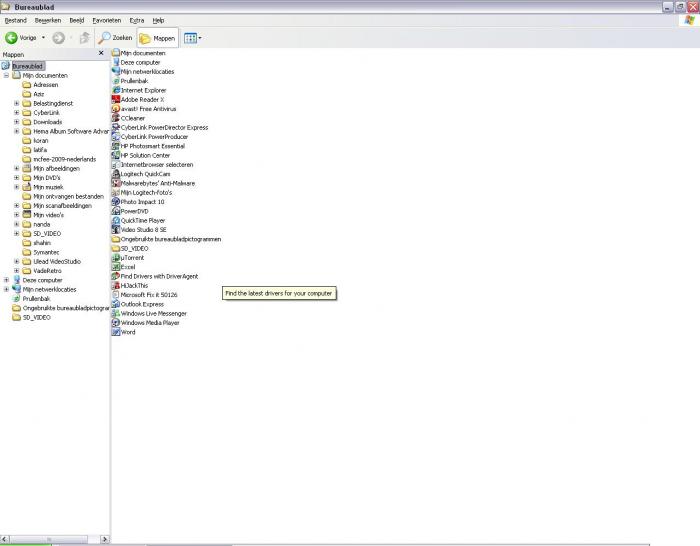Select Logitech QuickCam icon
This screenshot has height=546, width=700.
click(116, 174)
